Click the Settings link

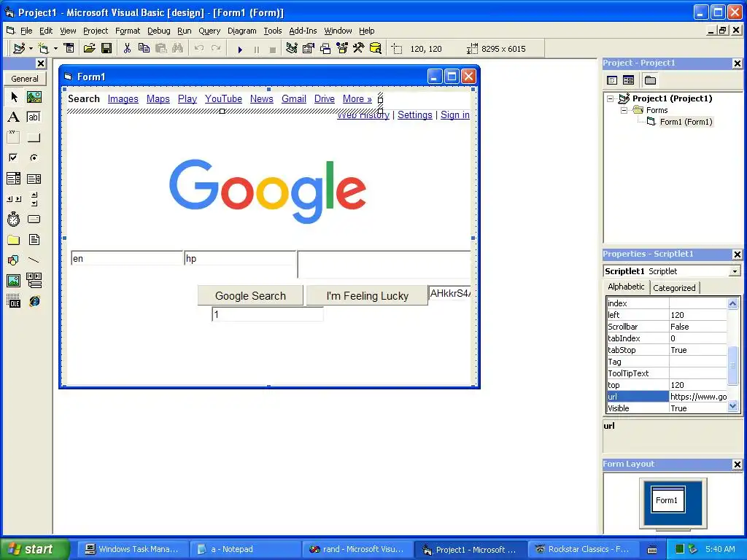point(415,114)
